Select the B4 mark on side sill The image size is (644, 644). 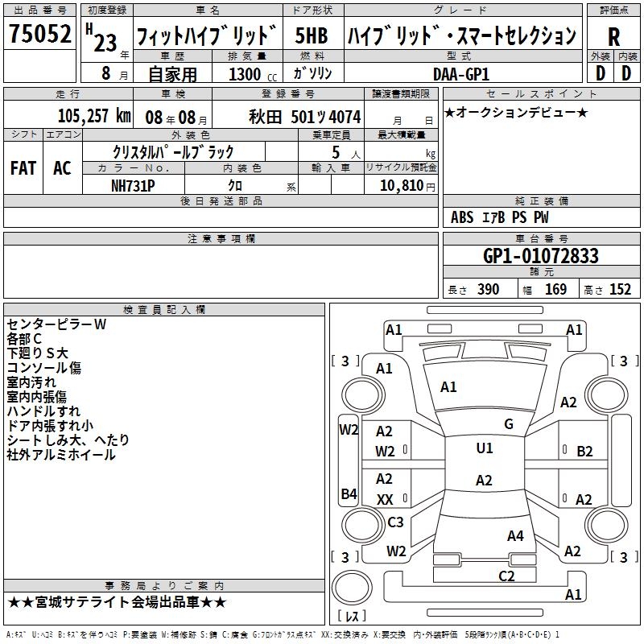[349, 493]
